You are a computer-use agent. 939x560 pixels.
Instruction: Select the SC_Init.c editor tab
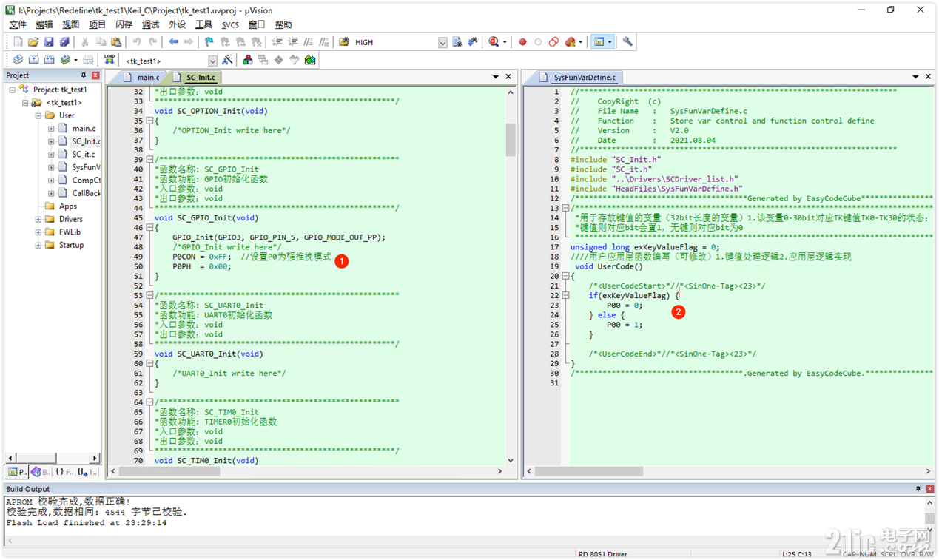(195, 77)
